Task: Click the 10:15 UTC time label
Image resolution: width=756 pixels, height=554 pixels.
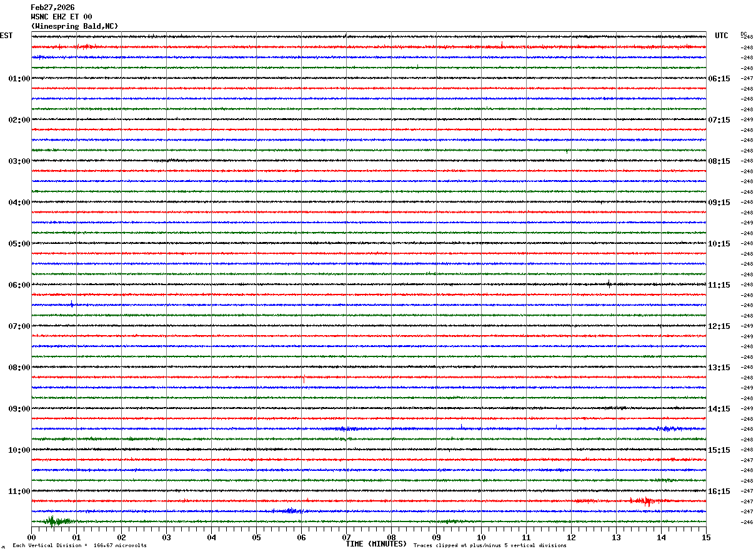Action: point(719,244)
